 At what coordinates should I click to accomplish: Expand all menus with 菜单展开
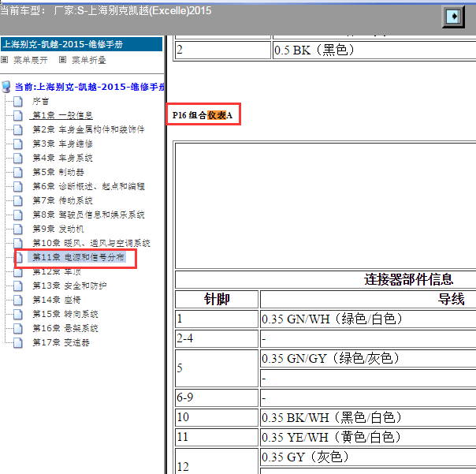click(x=31, y=60)
